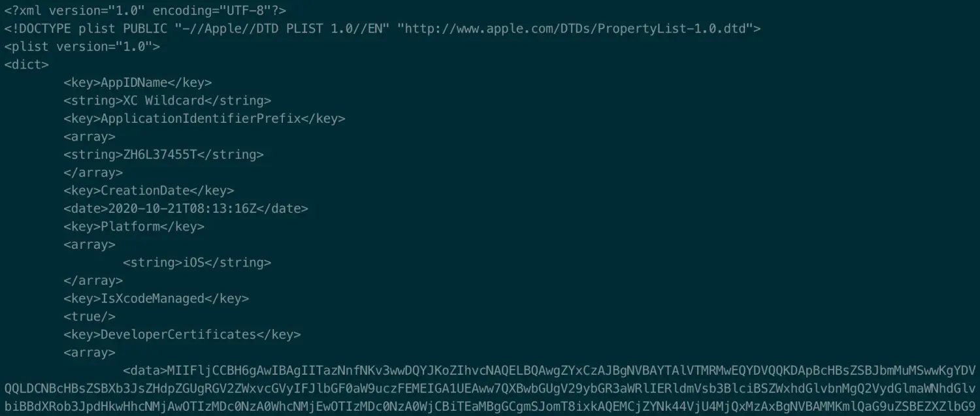Click the XML version declaration line

point(145,10)
